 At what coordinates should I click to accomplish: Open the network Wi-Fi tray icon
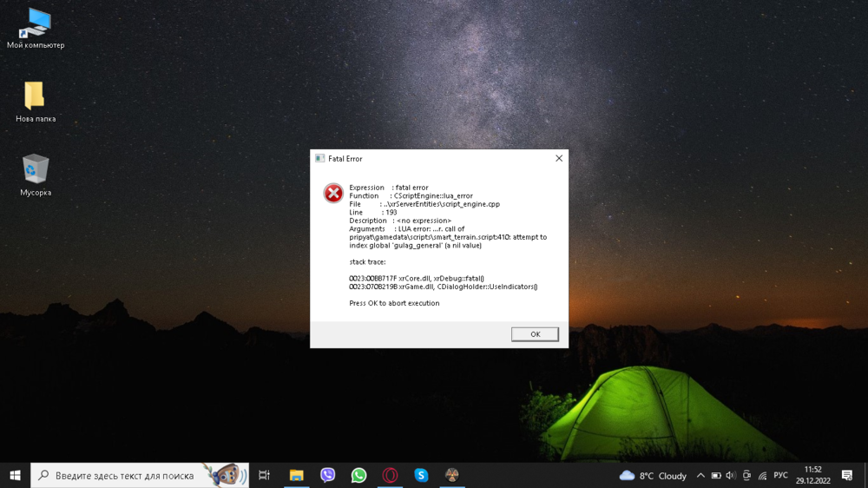point(762,475)
